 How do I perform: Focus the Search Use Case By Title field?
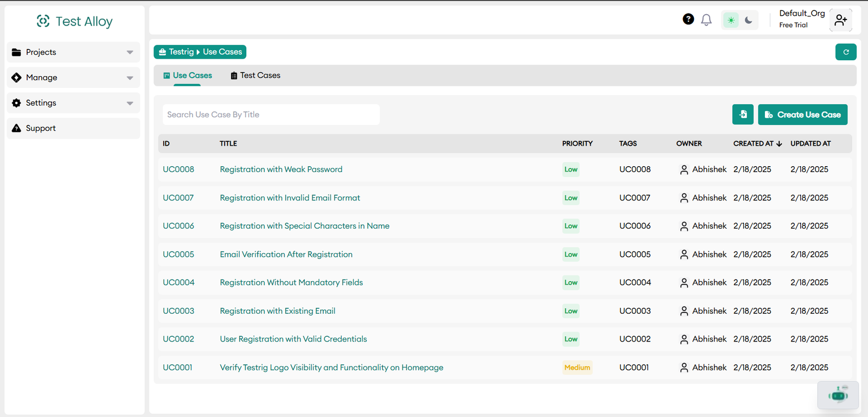tap(271, 115)
